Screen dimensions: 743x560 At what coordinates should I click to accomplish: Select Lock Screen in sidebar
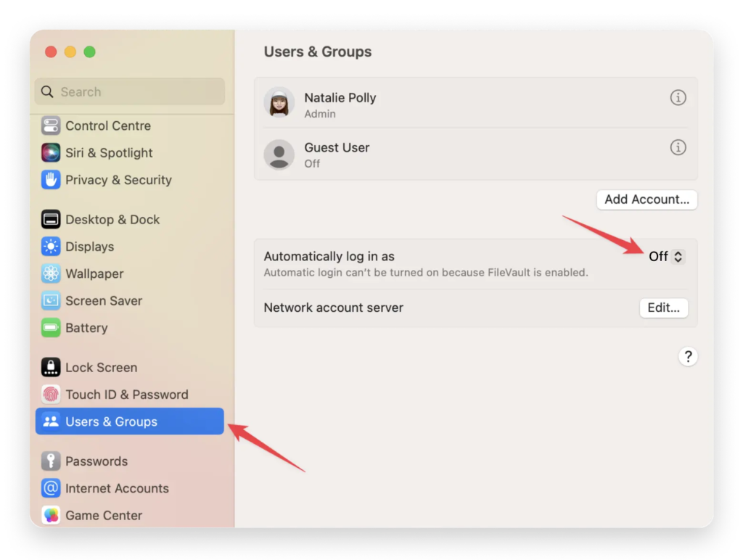(x=129, y=367)
